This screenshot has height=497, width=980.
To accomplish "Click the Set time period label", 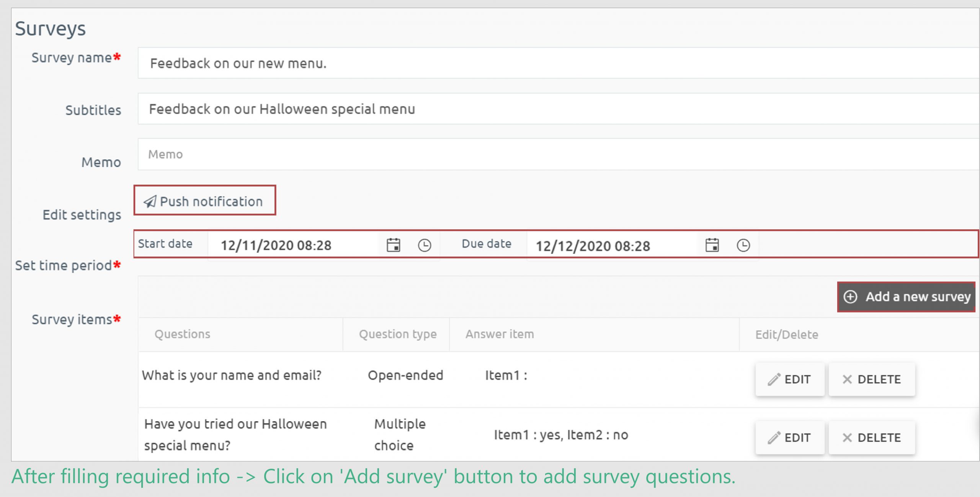I will [63, 265].
